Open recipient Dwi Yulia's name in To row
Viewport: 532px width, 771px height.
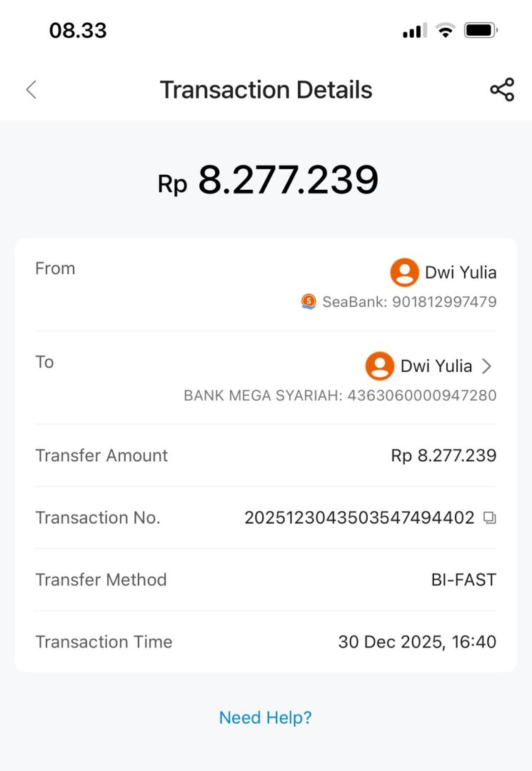436,366
